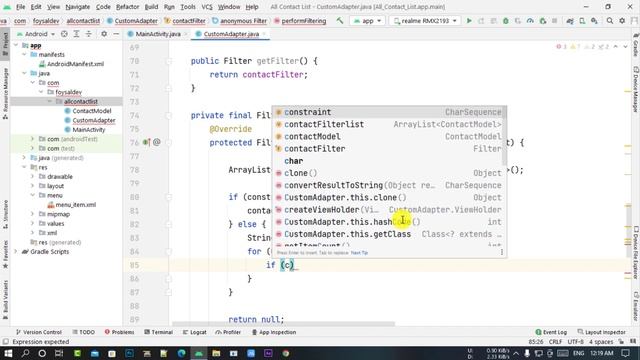Click the Windows Start button
The height and width of the screenshot is (360, 640).
(x=8, y=353)
